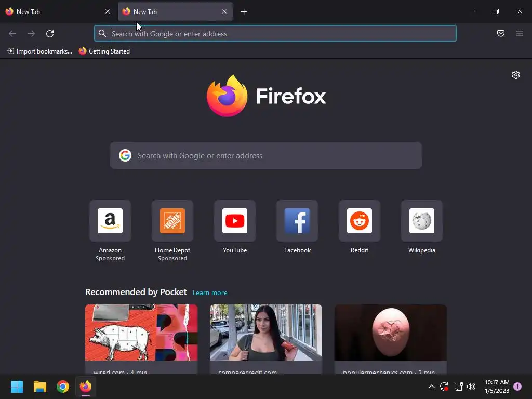Open network status tray icon
Viewport: 532px width, 399px height.
pos(458,387)
